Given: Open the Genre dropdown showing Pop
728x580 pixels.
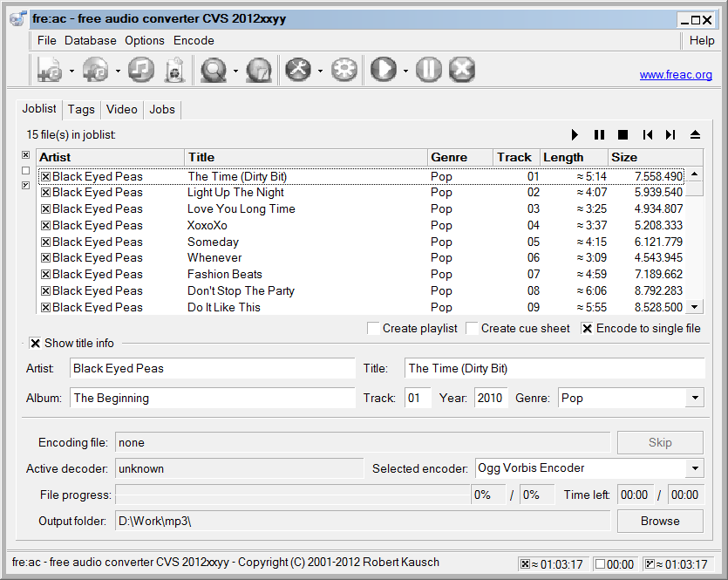Looking at the screenshot, I should pyautogui.click(x=695, y=398).
